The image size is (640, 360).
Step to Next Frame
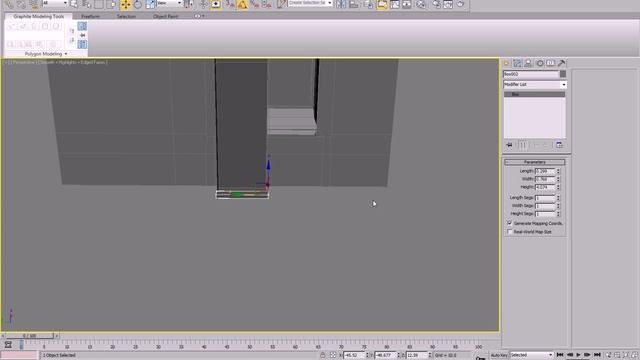pyautogui.click(x=587, y=355)
